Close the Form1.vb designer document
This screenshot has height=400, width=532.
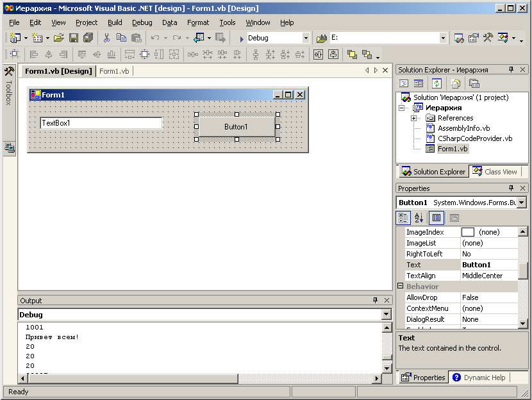[385, 71]
